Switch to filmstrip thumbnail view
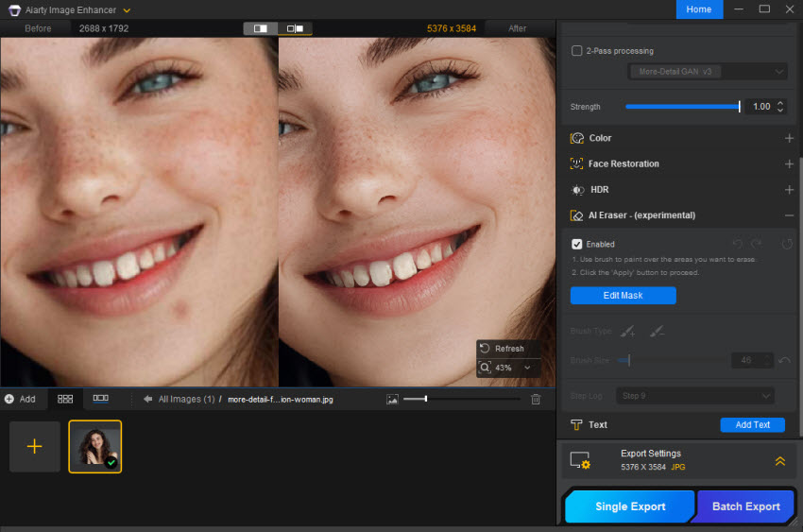This screenshot has width=803, height=532. pyautogui.click(x=100, y=399)
